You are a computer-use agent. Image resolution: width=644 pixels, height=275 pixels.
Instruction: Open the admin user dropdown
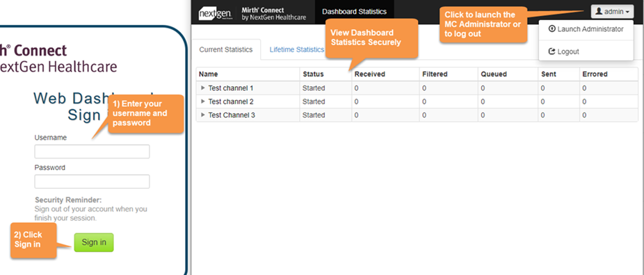[x=612, y=12]
